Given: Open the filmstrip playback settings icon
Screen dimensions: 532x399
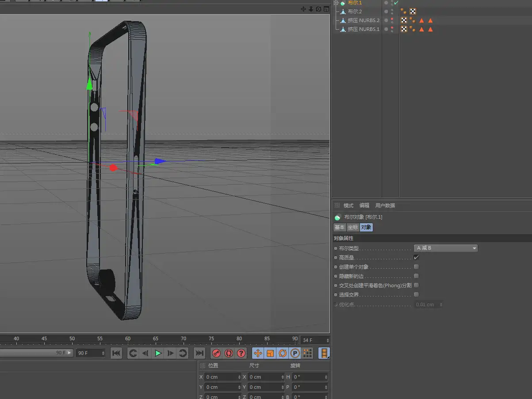Looking at the screenshot, I should pyautogui.click(x=324, y=353).
